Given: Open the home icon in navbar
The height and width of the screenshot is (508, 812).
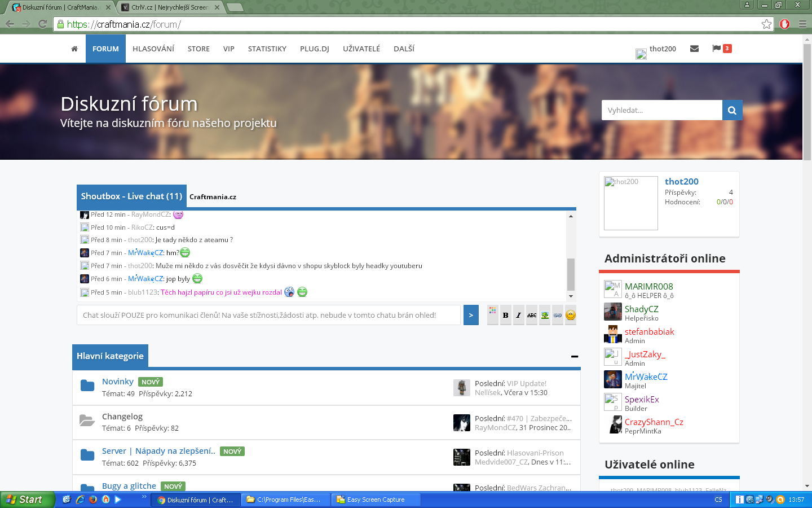Looking at the screenshot, I should click(x=74, y=49).
